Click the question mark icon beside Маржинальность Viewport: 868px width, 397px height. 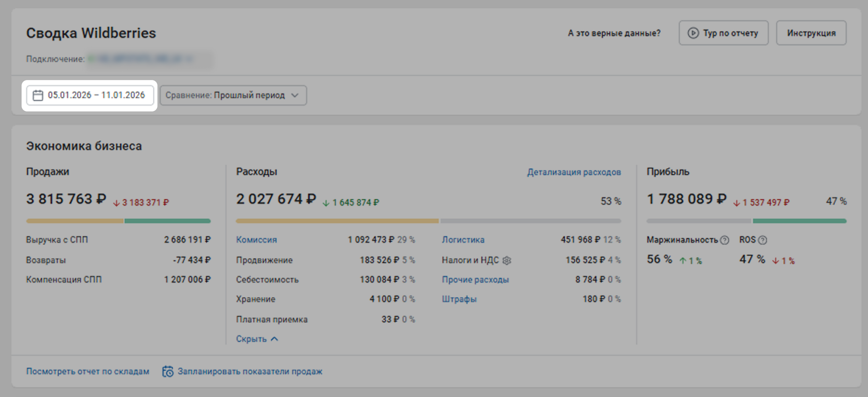click(x=724, y=240)
